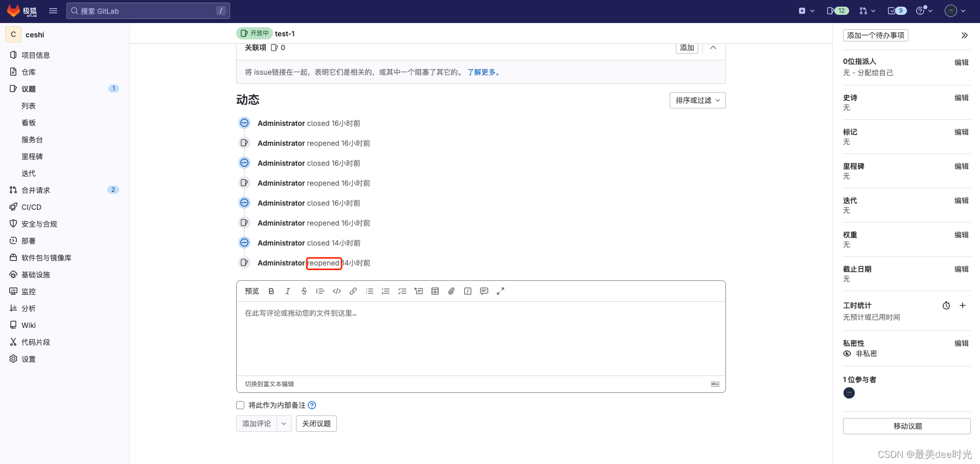The image size is (980, 464).
Task: Attach a file with the paperclip icon
Action: [x=451, y=291]
